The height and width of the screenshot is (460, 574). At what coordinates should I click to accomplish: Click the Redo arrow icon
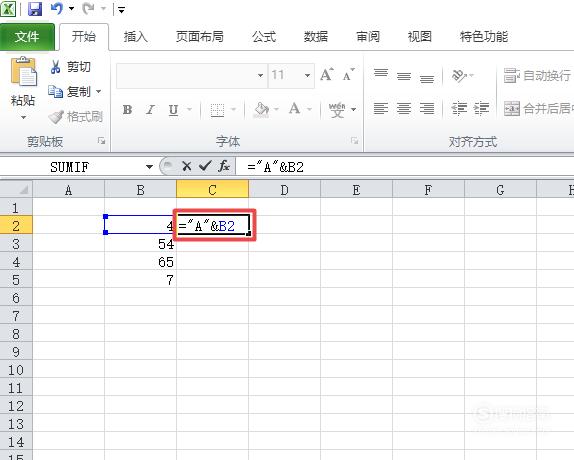pyautogui.click(x=88, y=9)
